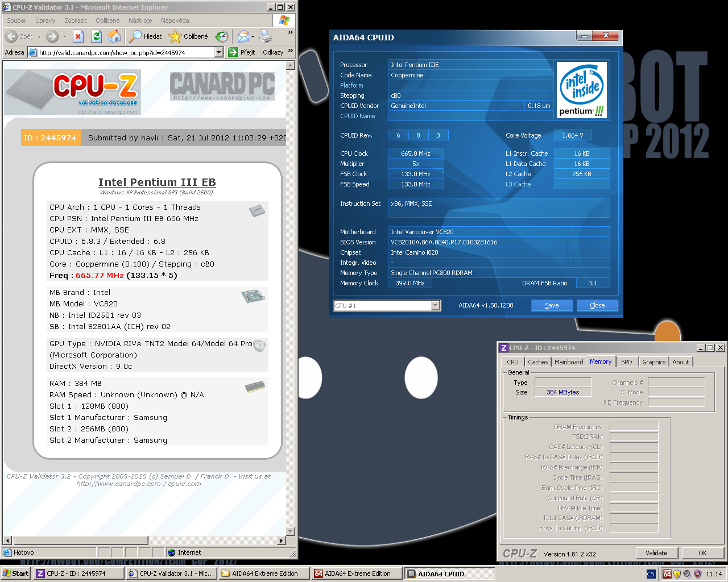The height and width of the screenshot is (582, 728).
Task: Click the OK button in CPU-Z
Action: coord(702,553)
